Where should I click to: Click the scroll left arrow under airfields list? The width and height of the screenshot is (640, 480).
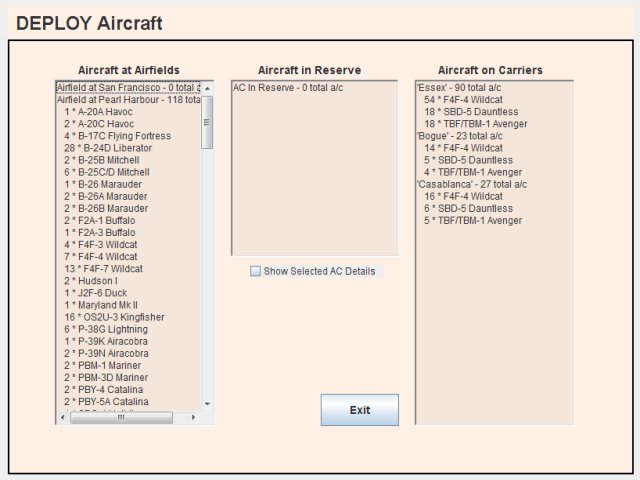click(x=62, y=417)
